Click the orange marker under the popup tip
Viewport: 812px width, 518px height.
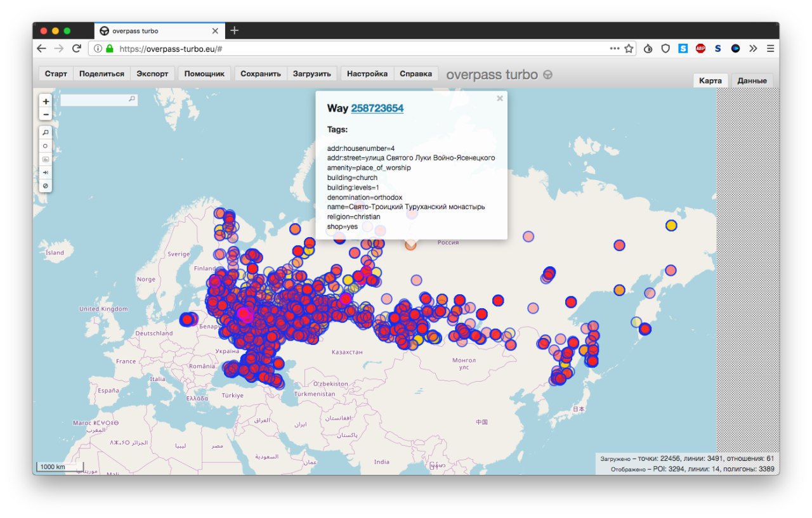click(411, 245)
